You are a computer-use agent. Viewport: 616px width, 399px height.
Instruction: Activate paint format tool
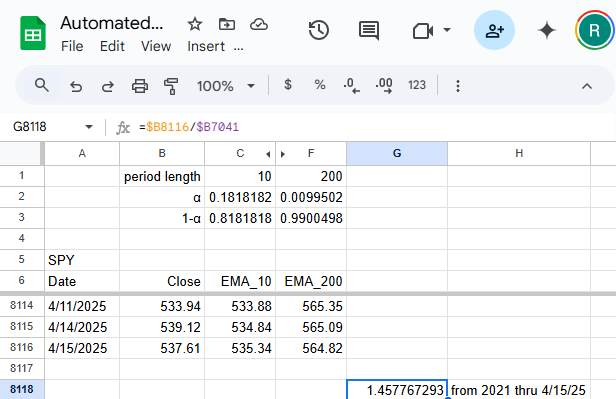(x=171, y=86)
